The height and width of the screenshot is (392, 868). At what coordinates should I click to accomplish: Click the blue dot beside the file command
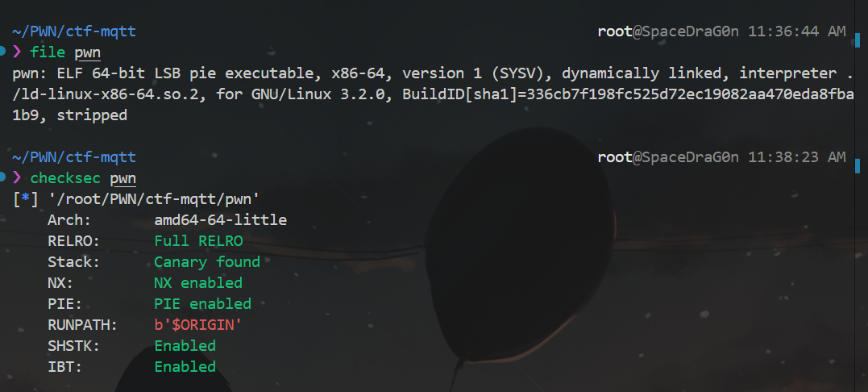coord(2,52)
